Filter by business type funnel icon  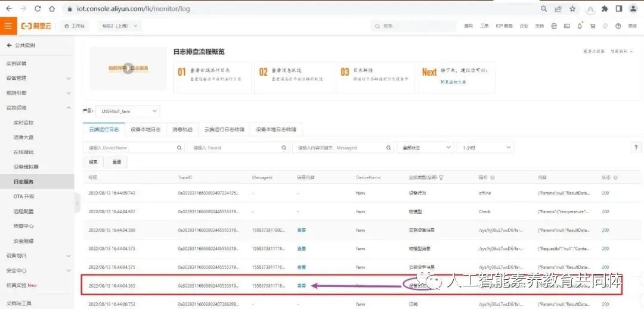[x=441, y=178]
